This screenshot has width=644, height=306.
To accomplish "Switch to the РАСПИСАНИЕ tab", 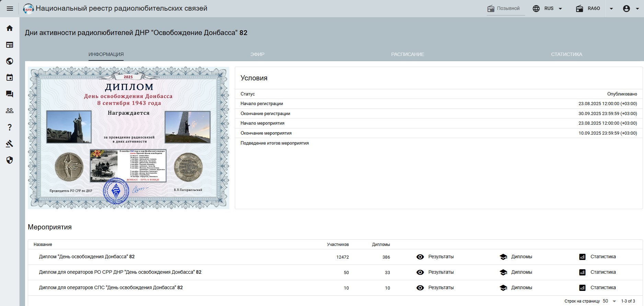I will point(407,54).
